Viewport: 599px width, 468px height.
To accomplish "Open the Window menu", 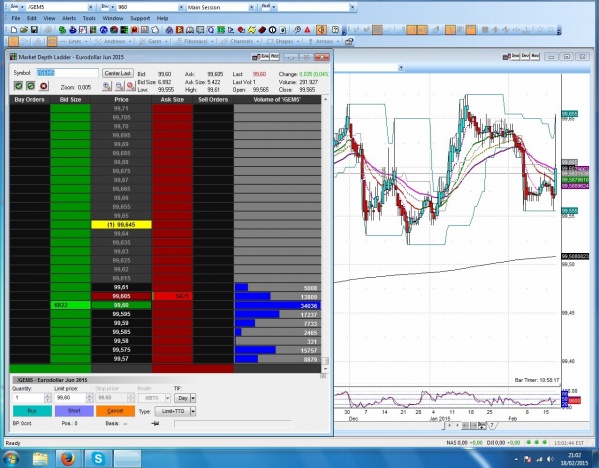I will pos(113,18).
